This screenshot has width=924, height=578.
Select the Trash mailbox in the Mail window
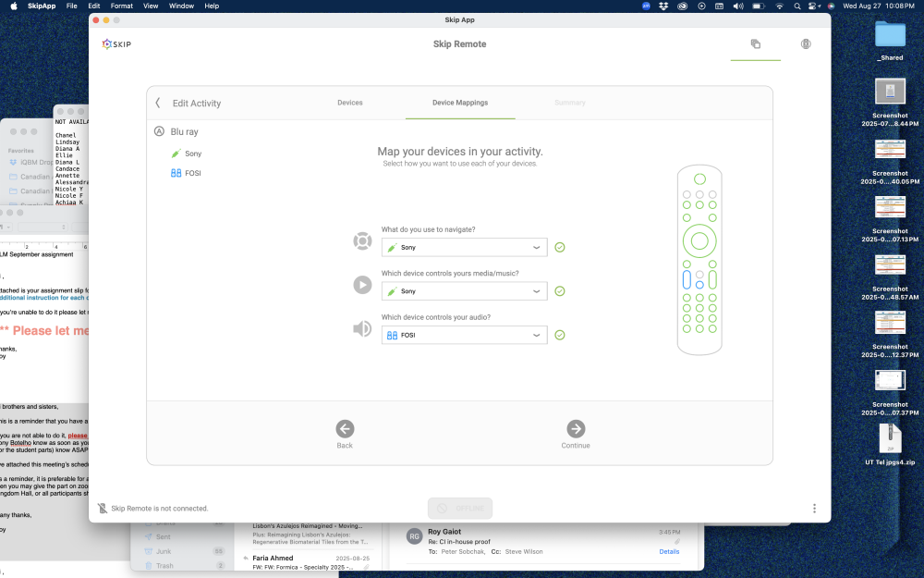click(x=185, y=566)
